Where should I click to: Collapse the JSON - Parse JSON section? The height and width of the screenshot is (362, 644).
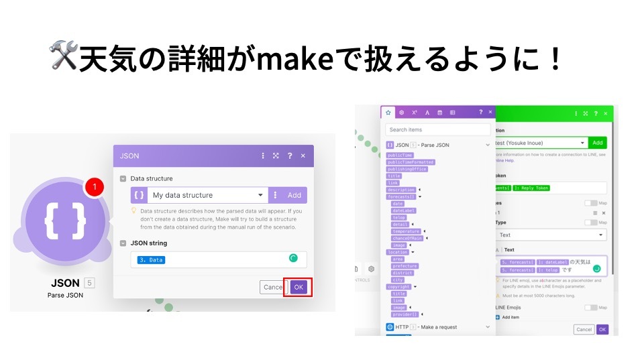tap(488, 145)
